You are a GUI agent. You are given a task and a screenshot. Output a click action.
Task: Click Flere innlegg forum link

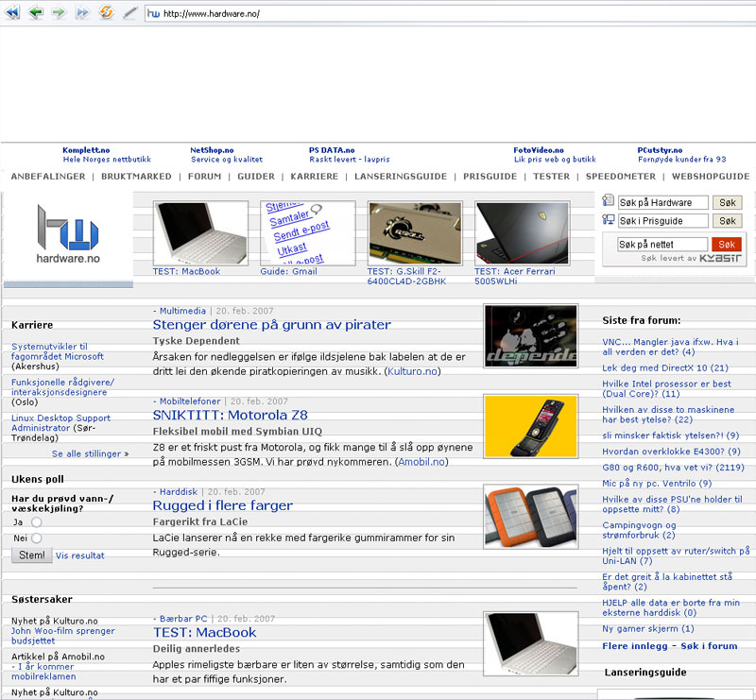[635, 646]
